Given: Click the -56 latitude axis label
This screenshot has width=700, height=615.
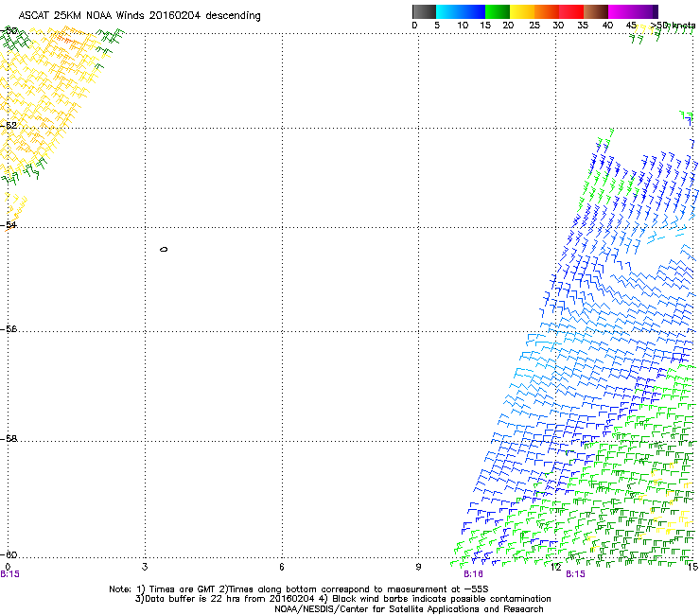Looking at the screenshot, I should tap(9, 329).
